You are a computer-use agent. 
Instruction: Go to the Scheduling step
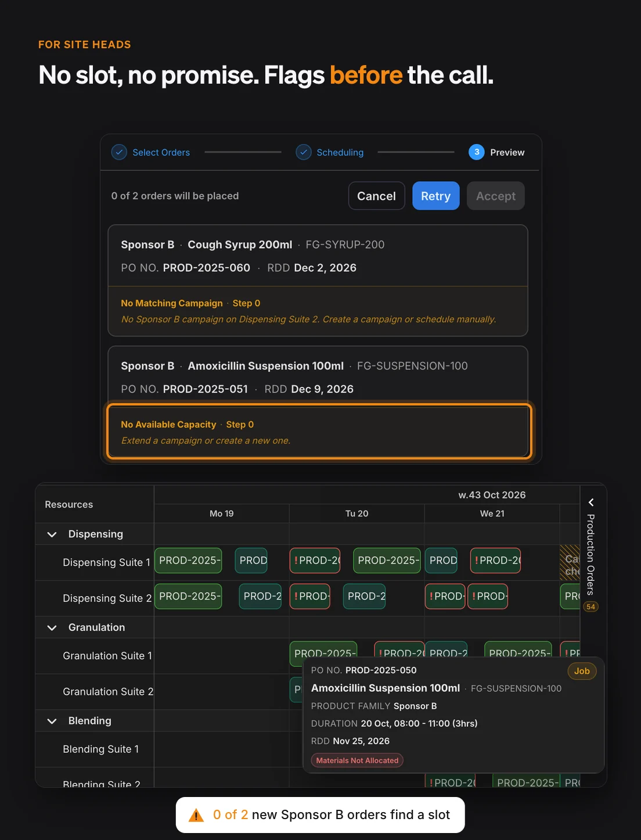340,152
